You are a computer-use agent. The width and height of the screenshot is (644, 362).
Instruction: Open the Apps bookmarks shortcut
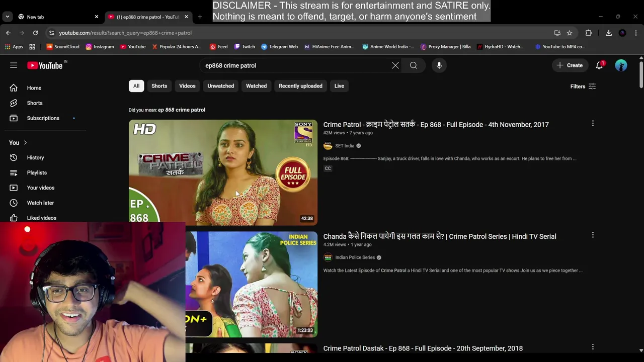click(x=14, y=47)
